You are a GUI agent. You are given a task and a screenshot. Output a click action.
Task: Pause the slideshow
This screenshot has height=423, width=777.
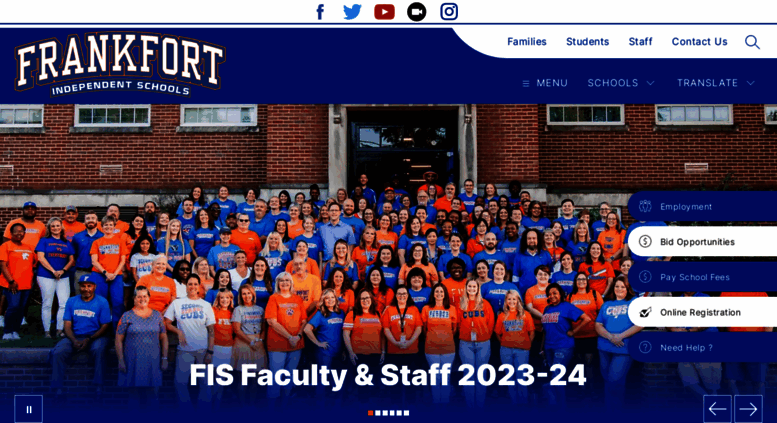coord(28,409)
